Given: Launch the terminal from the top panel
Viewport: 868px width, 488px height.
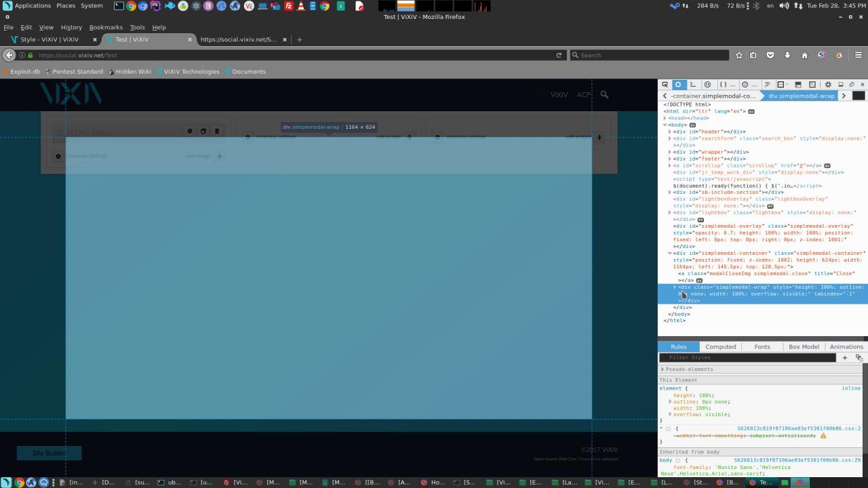Looking at the screenshot, I should pos(119,6).
